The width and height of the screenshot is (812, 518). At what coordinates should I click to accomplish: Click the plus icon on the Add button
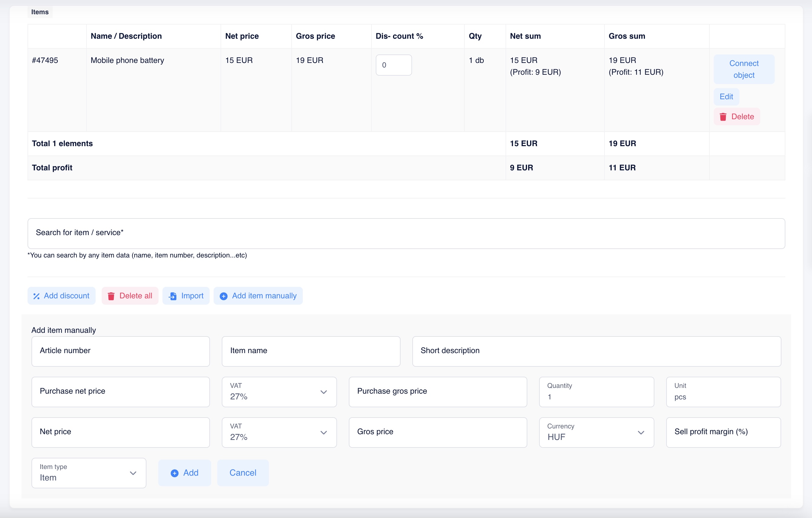(x=174, y=473)
